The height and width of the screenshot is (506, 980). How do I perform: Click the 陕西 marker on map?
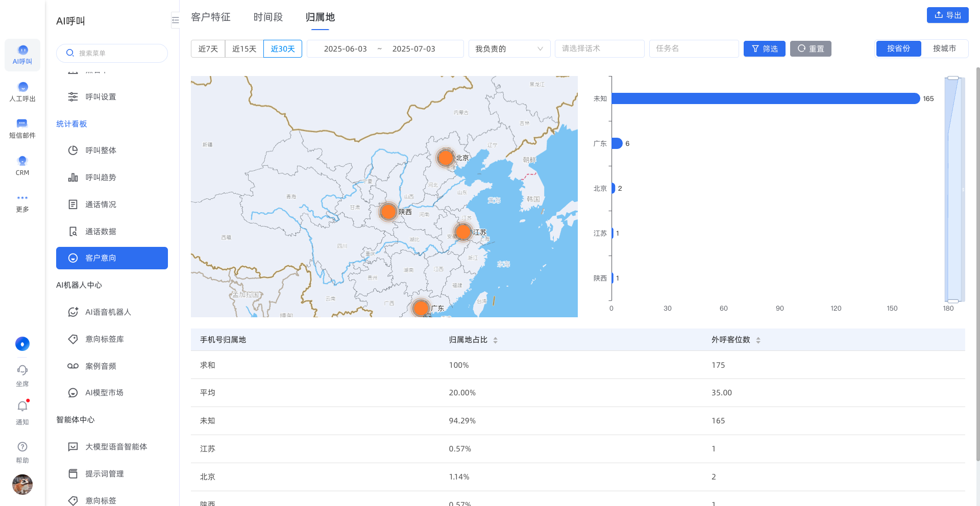(388, 211)
